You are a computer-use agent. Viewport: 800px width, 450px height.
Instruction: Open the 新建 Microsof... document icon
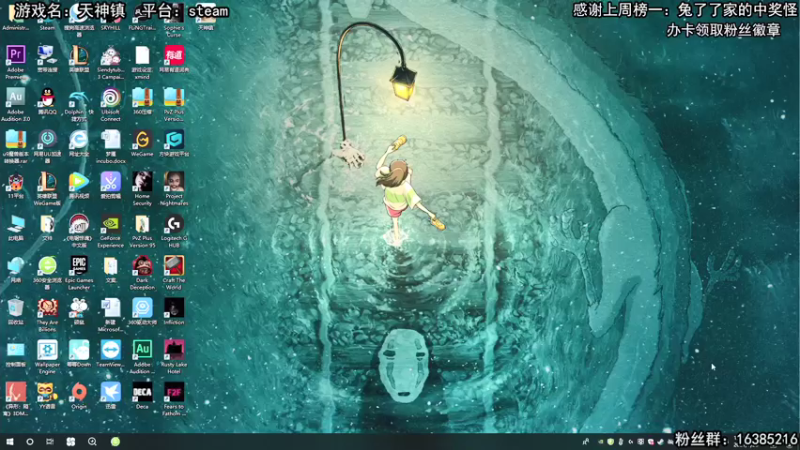(110, 308)
